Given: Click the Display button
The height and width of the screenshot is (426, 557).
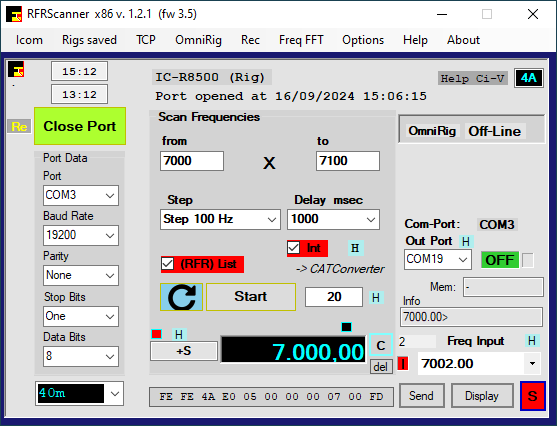Looking at the screenshot, I should tap(482, 395).
